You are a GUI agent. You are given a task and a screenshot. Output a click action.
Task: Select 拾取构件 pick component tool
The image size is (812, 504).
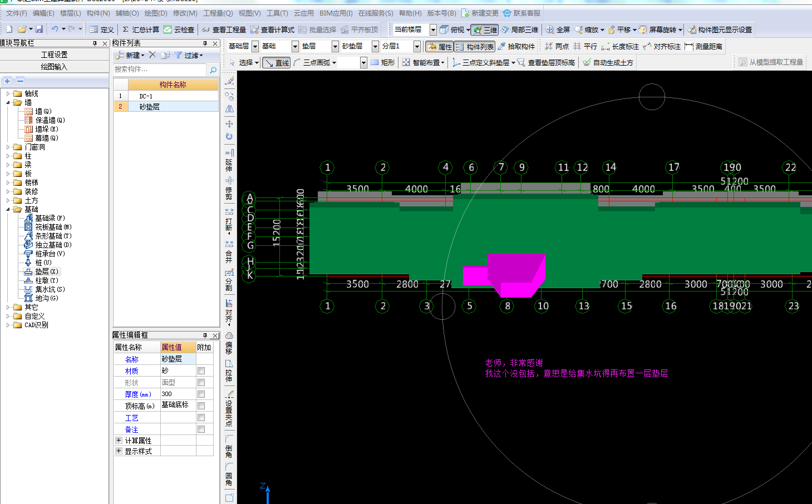tap(516, 46)
